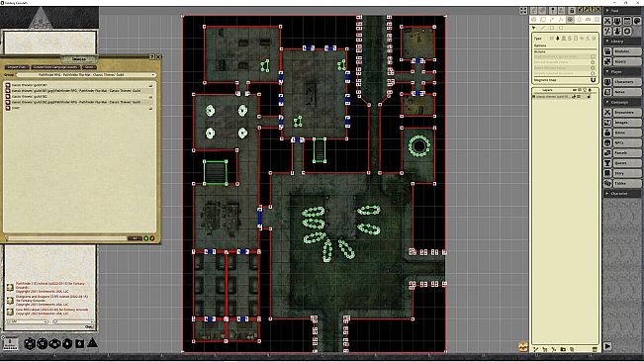
Task: Open the Story sidebar icon
Action: pos(607,173)
